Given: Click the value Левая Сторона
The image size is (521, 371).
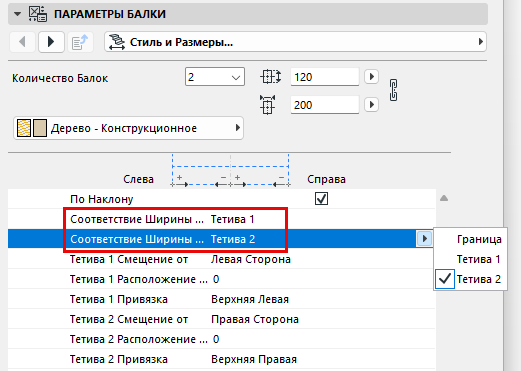Looking at the screenshot, I should point(251,259).
